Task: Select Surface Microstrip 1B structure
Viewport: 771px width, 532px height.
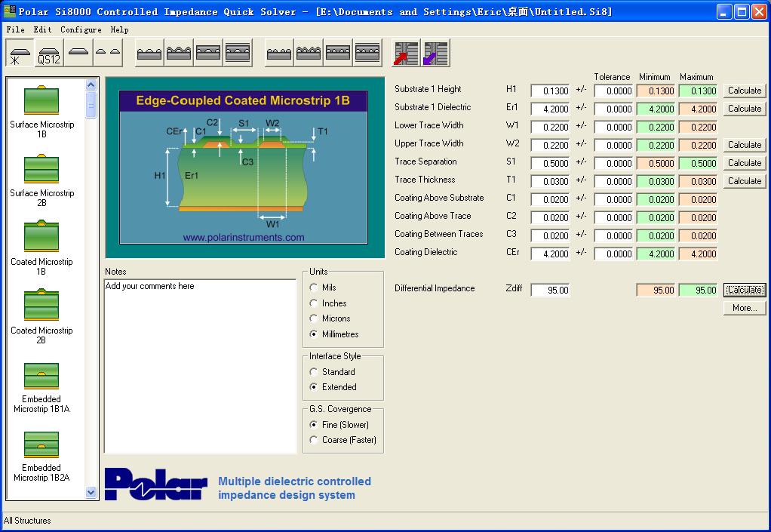Action: [41, 112]
